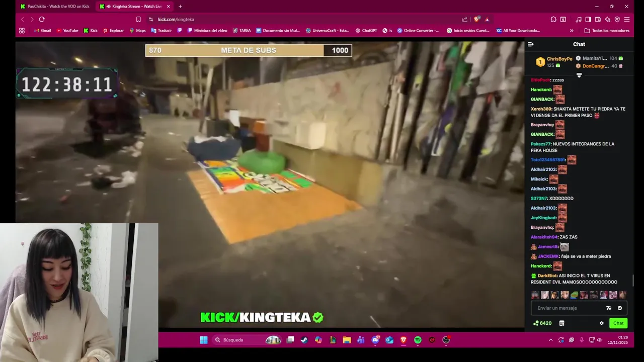Screen dimensions: 644x362
Task: Go back in browser history
Action: (22, 19)
